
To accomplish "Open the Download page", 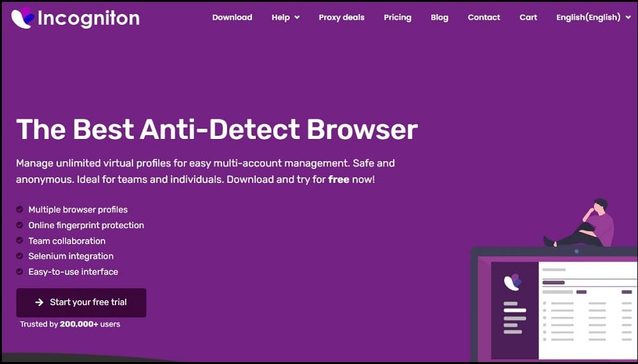I will click(232, 17).
